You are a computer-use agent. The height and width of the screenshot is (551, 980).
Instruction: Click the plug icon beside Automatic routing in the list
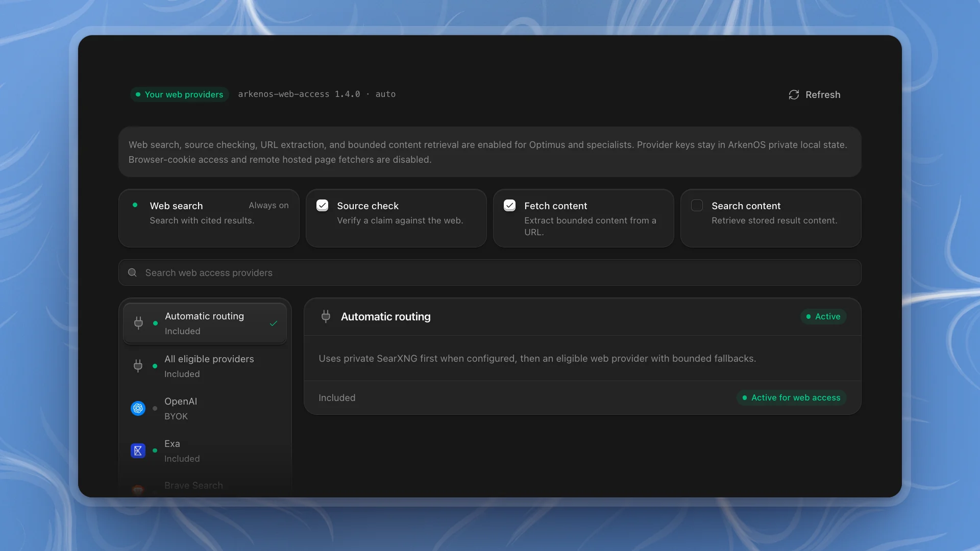pos(138,323)
